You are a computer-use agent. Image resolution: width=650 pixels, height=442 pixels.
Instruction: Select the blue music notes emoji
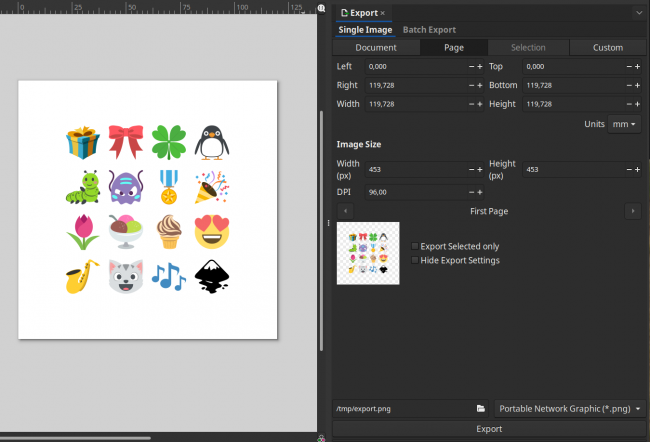[x=169, y=277]
